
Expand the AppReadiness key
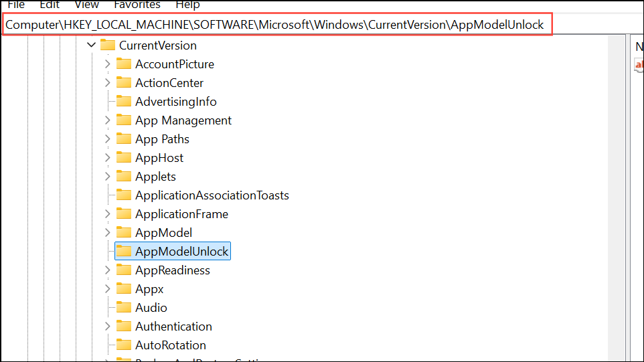(x=107, y=270)
